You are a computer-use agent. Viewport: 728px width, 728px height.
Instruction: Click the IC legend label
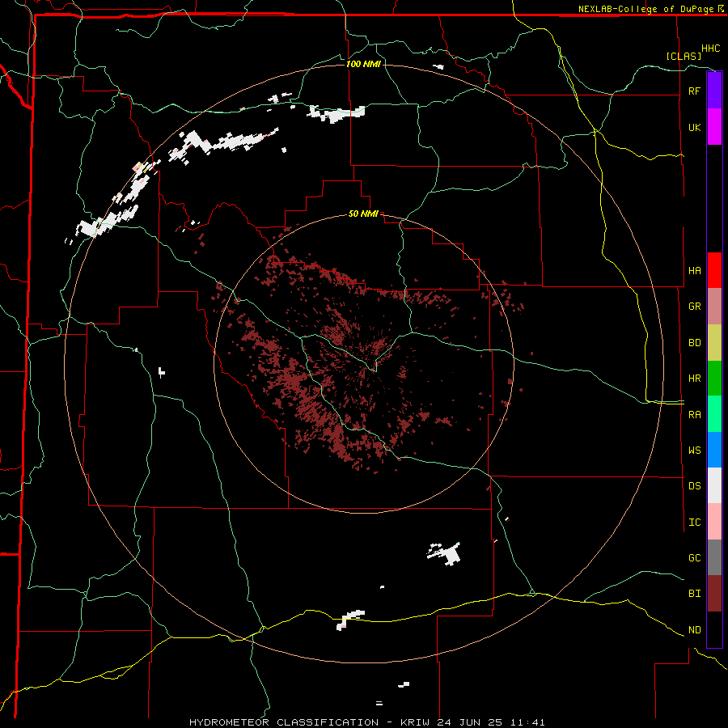(694, 523)
